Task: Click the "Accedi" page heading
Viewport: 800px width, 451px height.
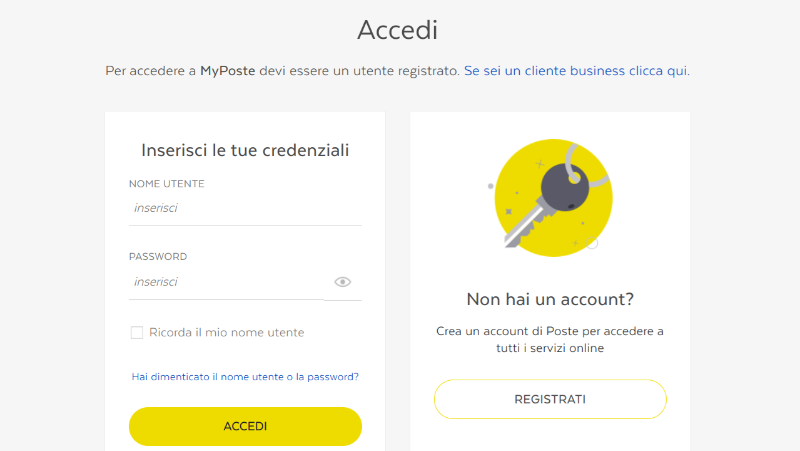Action: (398, 30)
